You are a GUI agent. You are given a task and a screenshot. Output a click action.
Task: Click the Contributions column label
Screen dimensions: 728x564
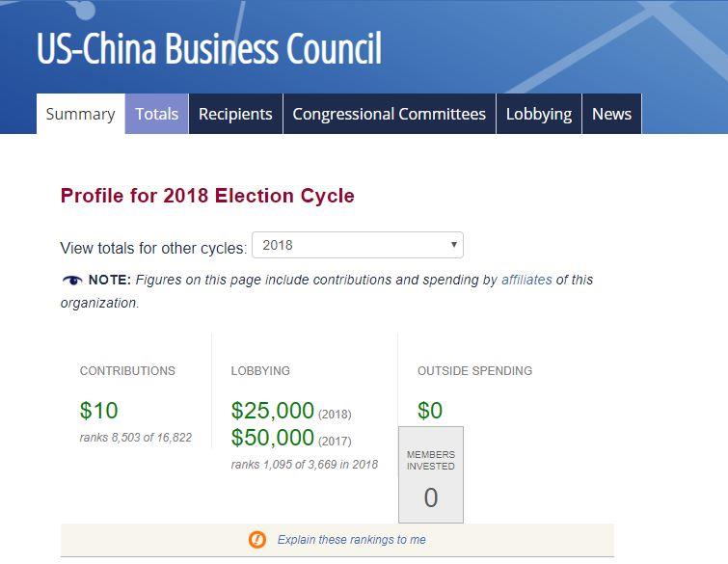pyautogui.click(x=127, y=370)
